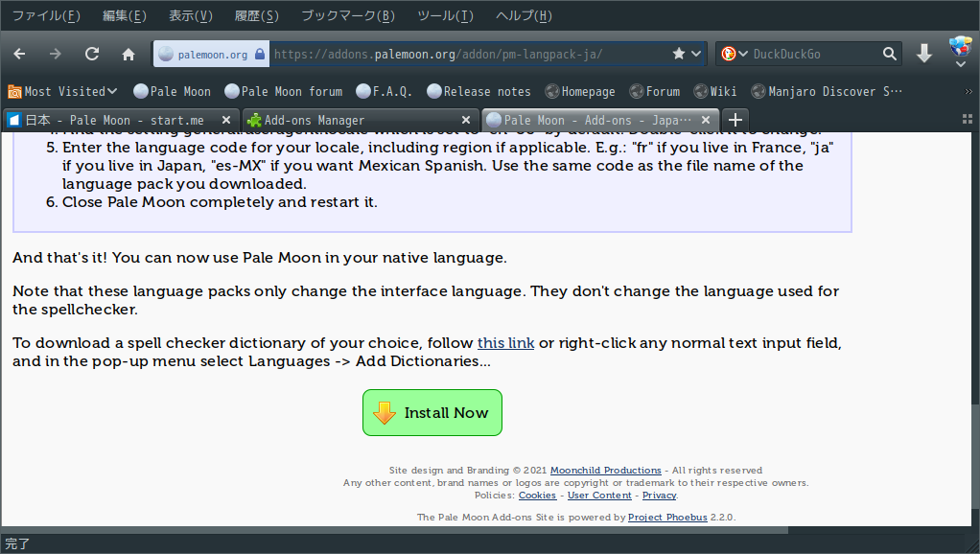Open the 履歴 menu
The width and height of the screenshot is (980, 554).
[x=257, y=15]
